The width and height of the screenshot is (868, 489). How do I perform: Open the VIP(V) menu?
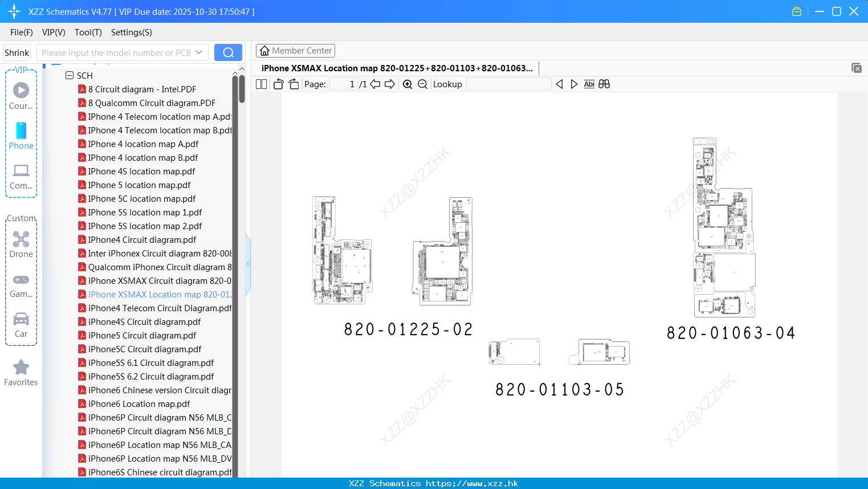tap(54, 32)
